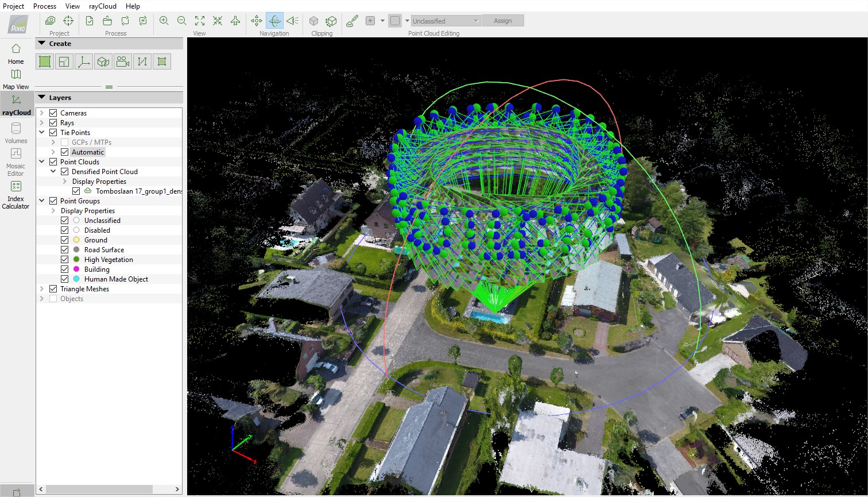
Task: Enable the Objects layer checkbox
Action: click(53, 299)
